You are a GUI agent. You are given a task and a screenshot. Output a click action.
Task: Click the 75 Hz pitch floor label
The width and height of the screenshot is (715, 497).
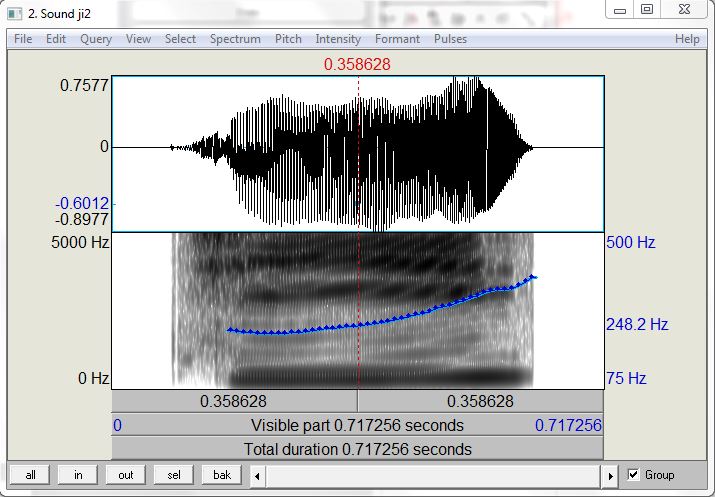tap(626, 378)
